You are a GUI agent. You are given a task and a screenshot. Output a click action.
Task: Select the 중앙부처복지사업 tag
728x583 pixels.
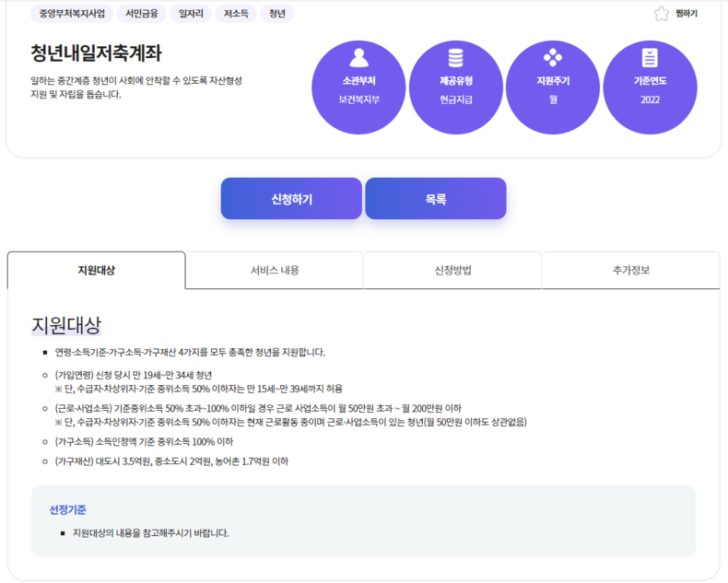tap(72, 14)
